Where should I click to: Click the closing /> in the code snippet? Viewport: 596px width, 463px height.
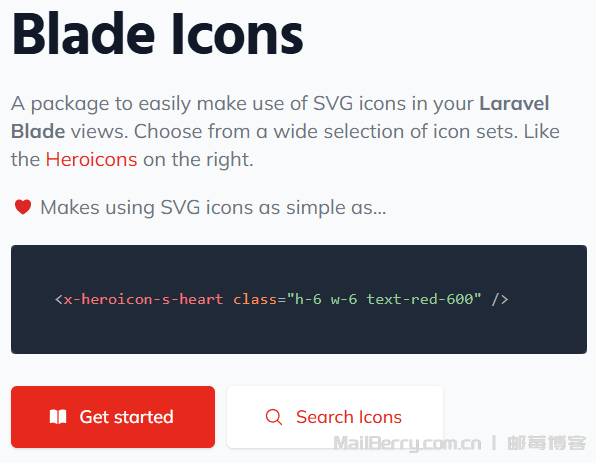(x=500, y=299)
